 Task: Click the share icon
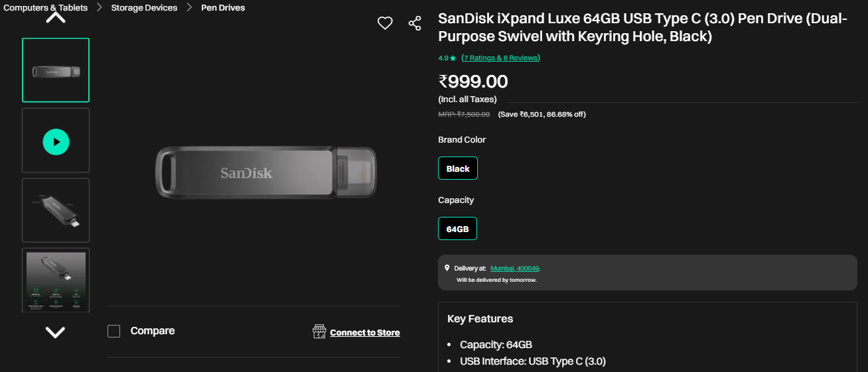415,23
